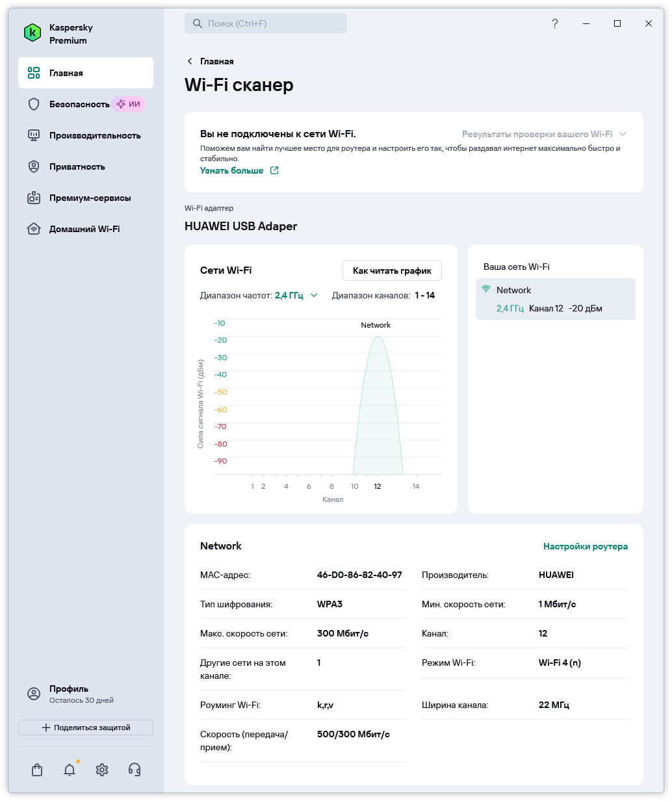The width and height of the screenshot is (672, 801).
Task: Focus the Поиск search field
Action: (266, 23)
